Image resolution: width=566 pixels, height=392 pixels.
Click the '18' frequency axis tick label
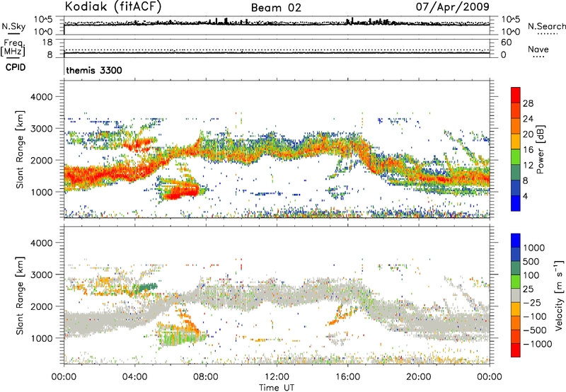[x=47, y=42]
